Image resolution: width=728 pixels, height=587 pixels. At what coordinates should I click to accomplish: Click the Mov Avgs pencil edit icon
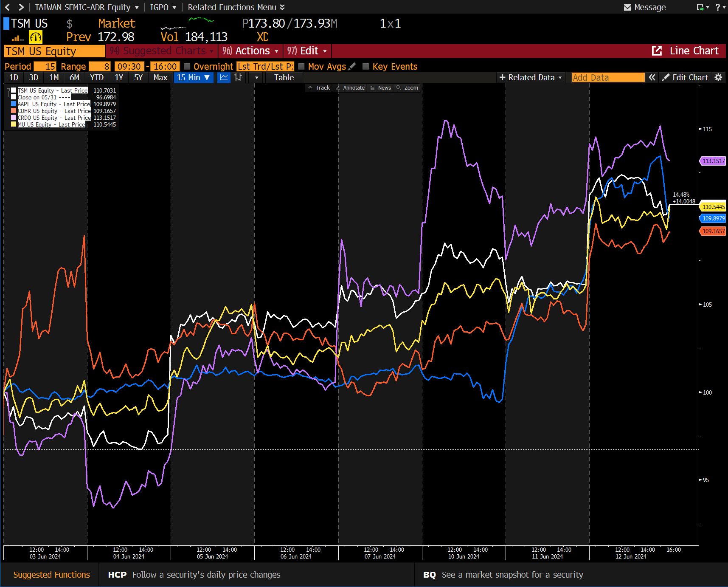pos(352,67)
